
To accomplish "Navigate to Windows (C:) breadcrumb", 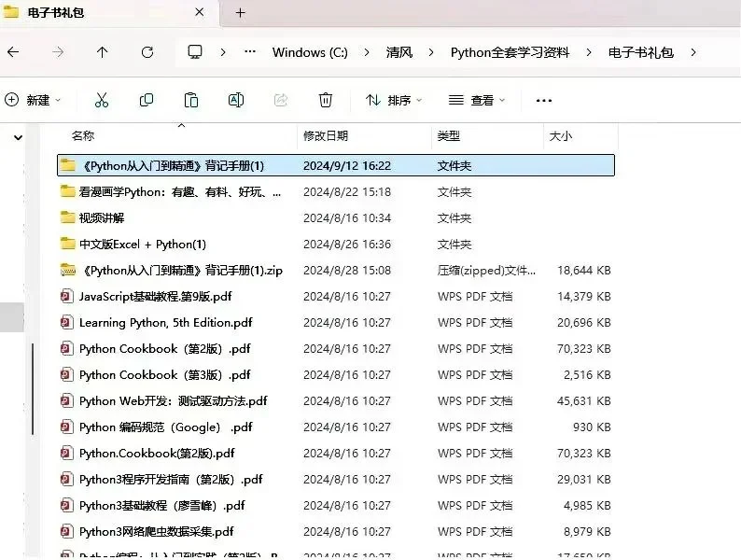I will [310, 52].
